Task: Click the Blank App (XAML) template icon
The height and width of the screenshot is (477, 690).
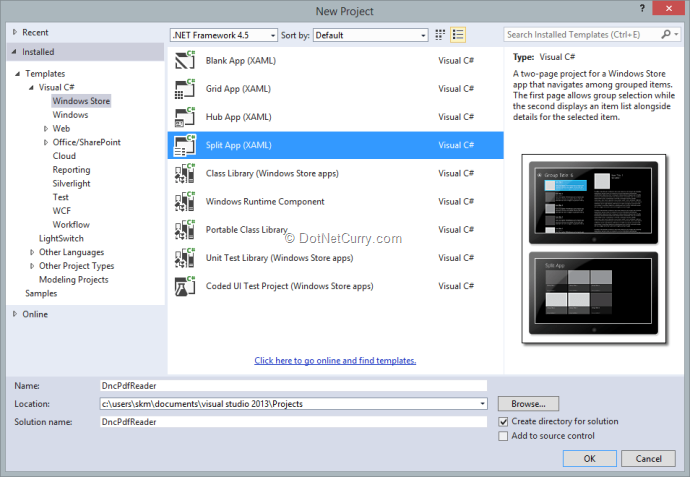Action: click(x=185, y=60)
